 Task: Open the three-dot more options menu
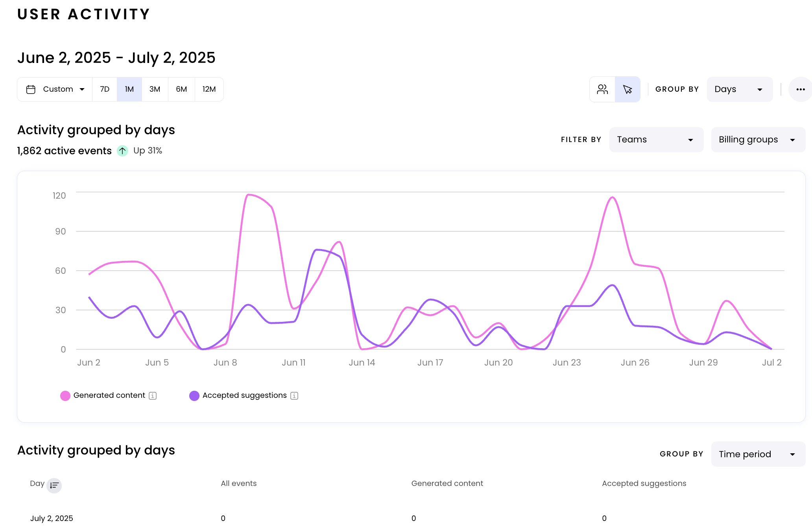(800, 89)
